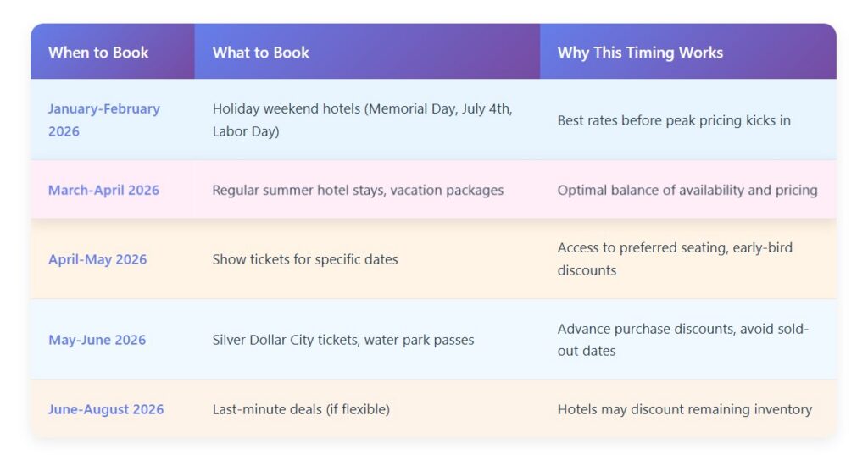This screenshot has width=868, height=455.
Task: Click 'Last-minute deals (if flexible)' cell
Action: point(301,409)
